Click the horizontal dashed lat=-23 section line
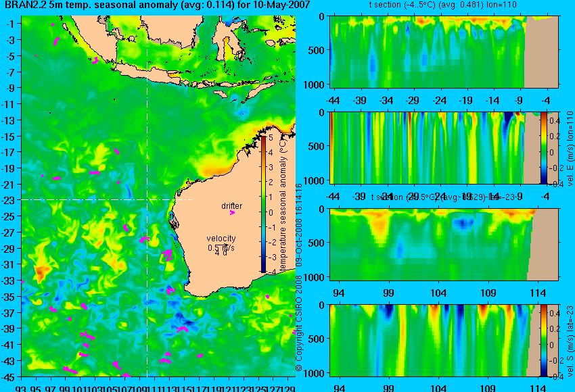The image size is (575, 392). pos(107,199)
